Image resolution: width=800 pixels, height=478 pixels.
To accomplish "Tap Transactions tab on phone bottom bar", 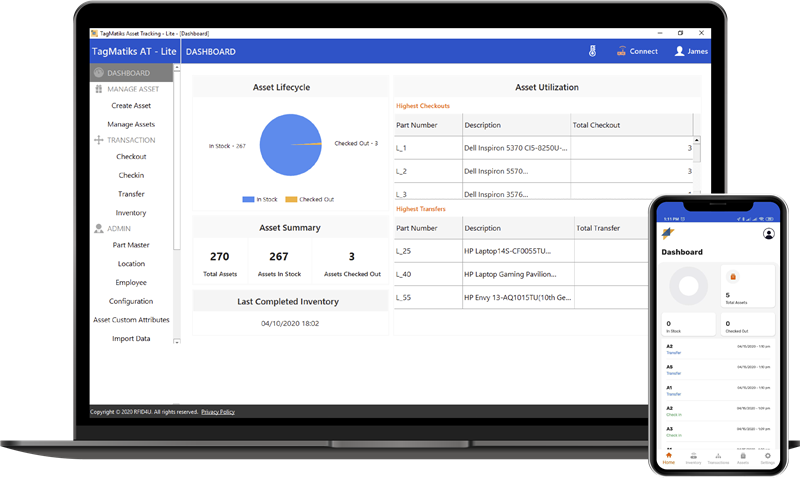I will click(718, 458).
